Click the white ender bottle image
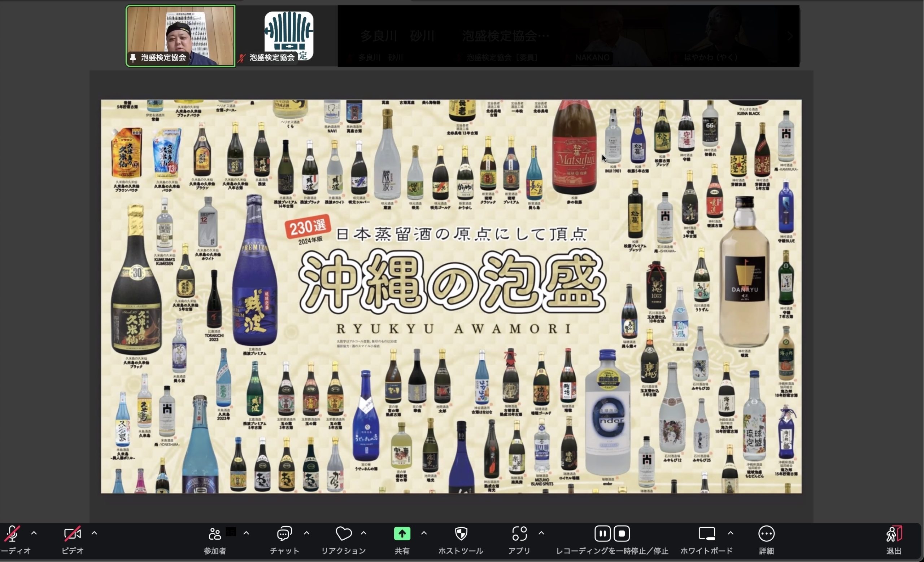 (x=607, y=412)
